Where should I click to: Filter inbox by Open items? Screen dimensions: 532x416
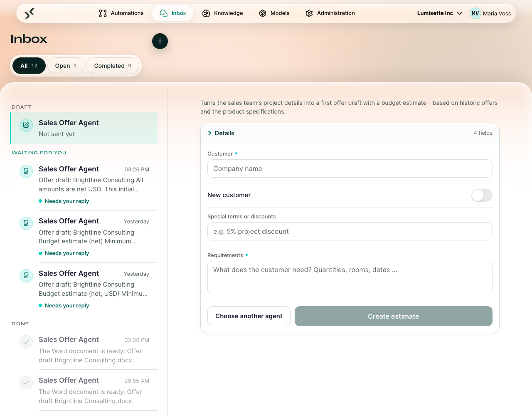coord(66,66)
